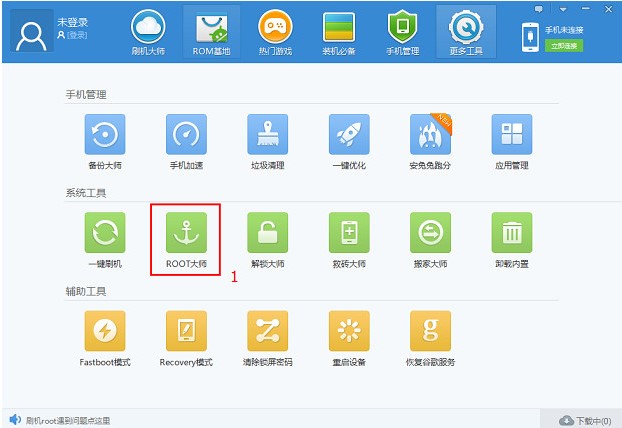This screenshot has height=428, width=622.
Task: Open 卸载内置 uninstall preinstalled apps
Action: [x=511, y=233]
